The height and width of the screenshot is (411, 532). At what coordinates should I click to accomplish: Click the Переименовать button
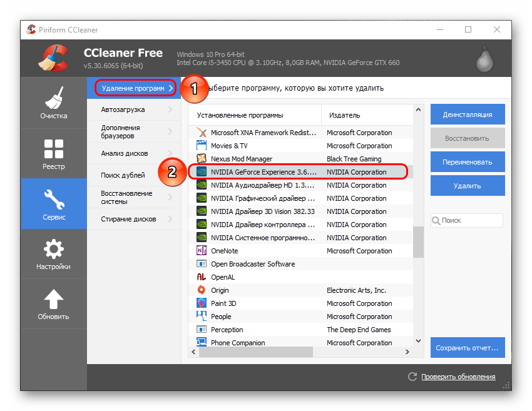(467, 162)
